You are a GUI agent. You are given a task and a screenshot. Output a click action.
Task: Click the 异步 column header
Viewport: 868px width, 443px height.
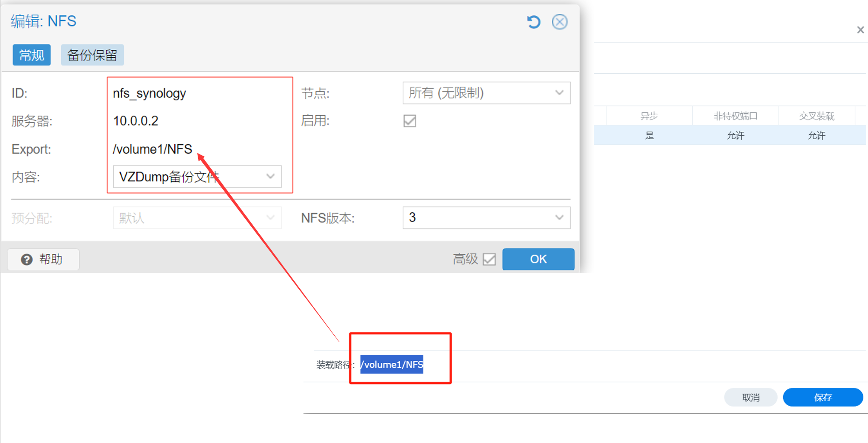[649, 116]
